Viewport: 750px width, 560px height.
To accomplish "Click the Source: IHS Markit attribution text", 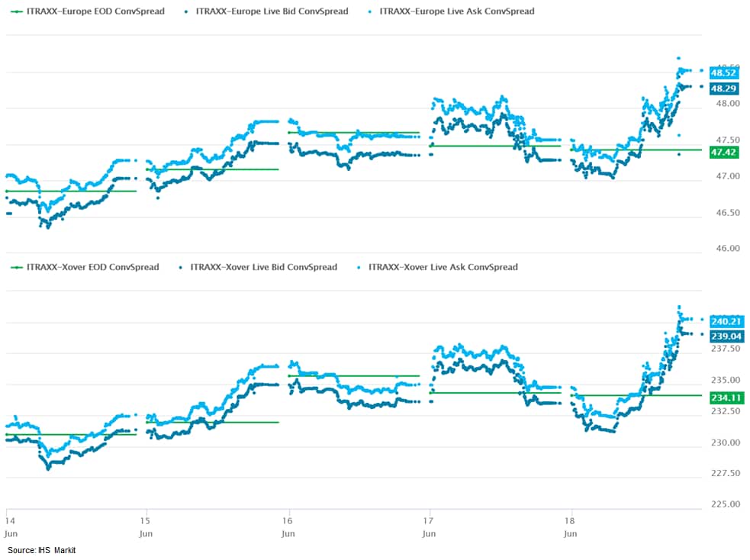I will point(42,550).
